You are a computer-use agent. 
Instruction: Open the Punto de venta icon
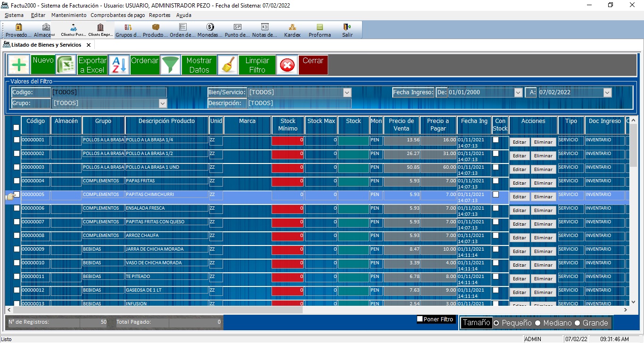pos(238,30)
